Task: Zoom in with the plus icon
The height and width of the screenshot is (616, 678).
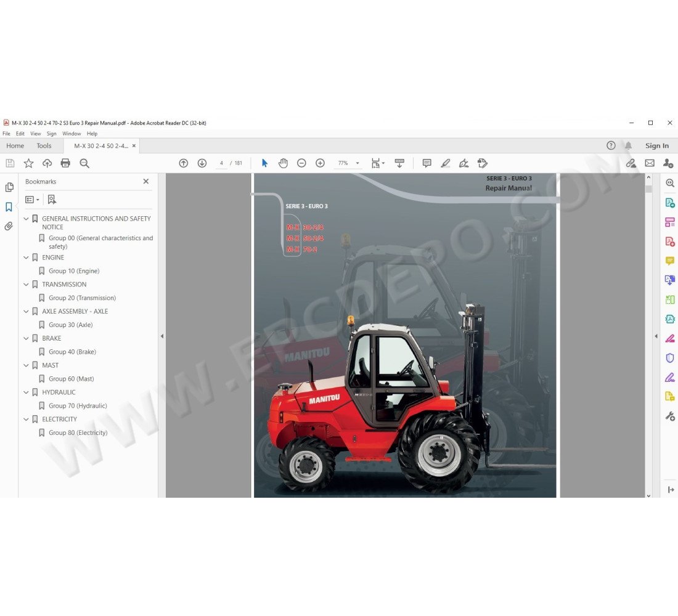Action: 320,163
